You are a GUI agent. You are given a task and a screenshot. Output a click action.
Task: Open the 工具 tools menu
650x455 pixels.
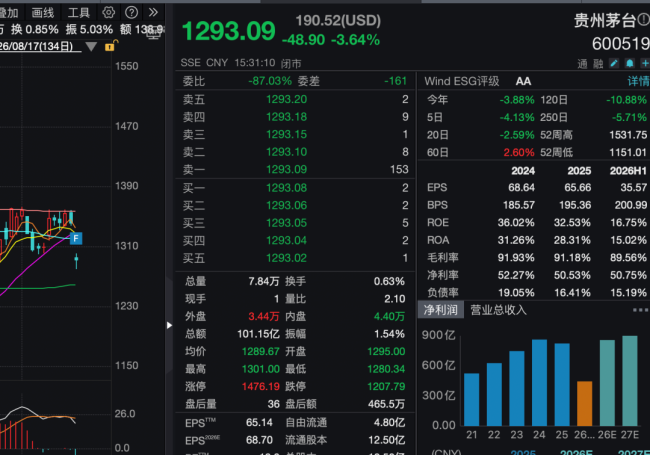pos(78,13)
